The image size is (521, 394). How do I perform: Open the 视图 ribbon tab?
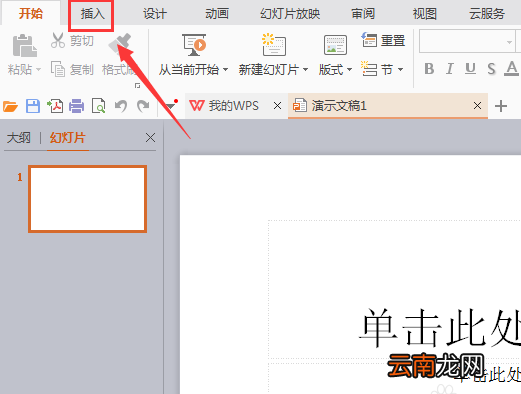click(x=425, y=14)
